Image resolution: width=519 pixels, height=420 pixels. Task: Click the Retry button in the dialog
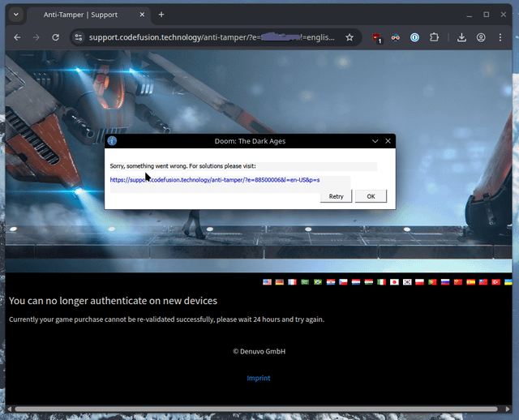pyautogui.click(x=336, y=196)
